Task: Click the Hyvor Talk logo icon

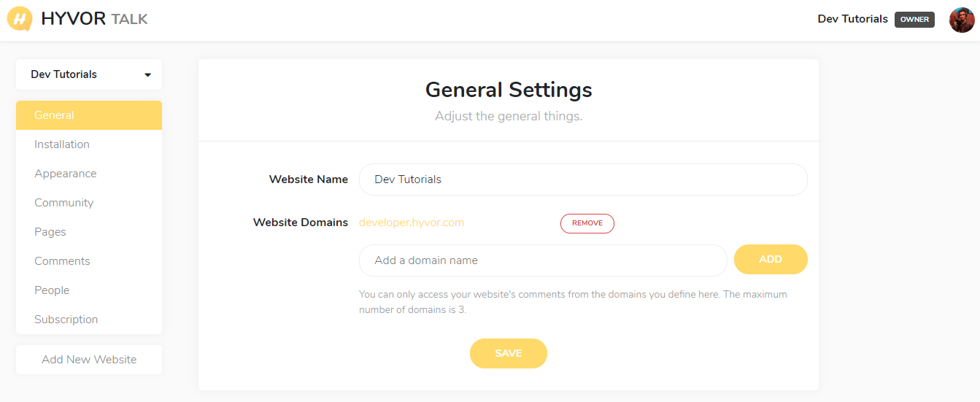Action: pos(20,19)
